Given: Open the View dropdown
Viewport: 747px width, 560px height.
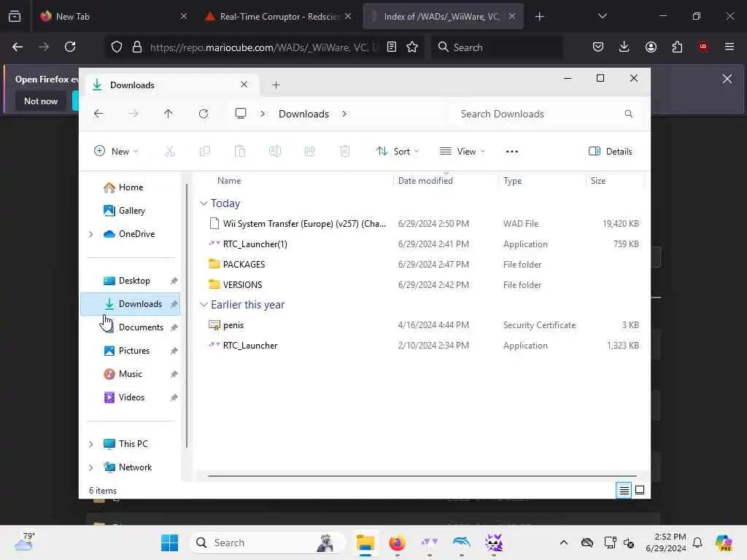Looking at the screenshot, I should [x=462, y=152].
